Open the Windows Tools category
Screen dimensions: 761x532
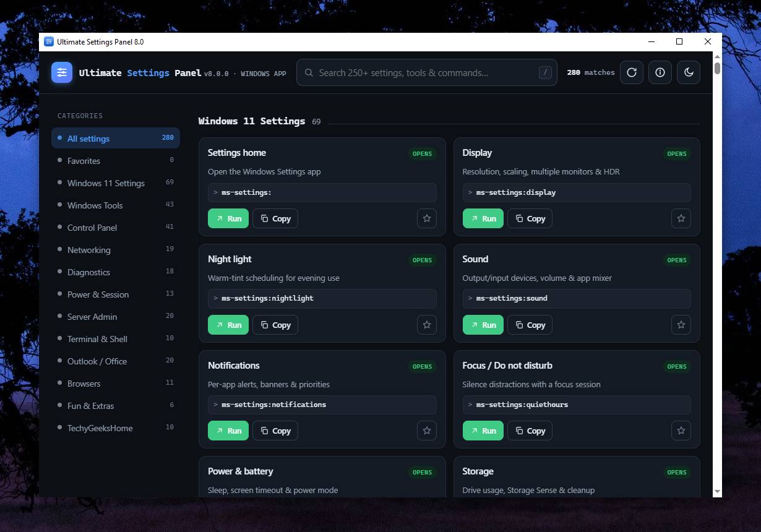pyautogui.click(x=116, y=205)
